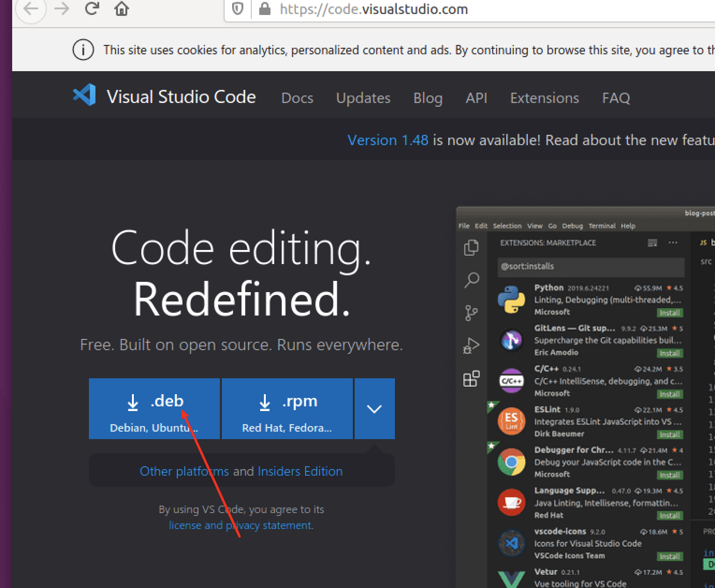Image resolution: width=715 pixels, height=588 pixels.
Task: Click Install on the GitLens extension
Action: click(670, 353)
